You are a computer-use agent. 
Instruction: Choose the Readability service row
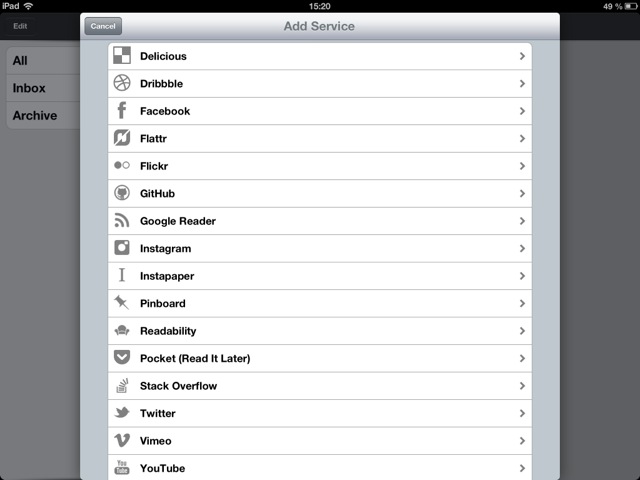click(x=320, y=331)
